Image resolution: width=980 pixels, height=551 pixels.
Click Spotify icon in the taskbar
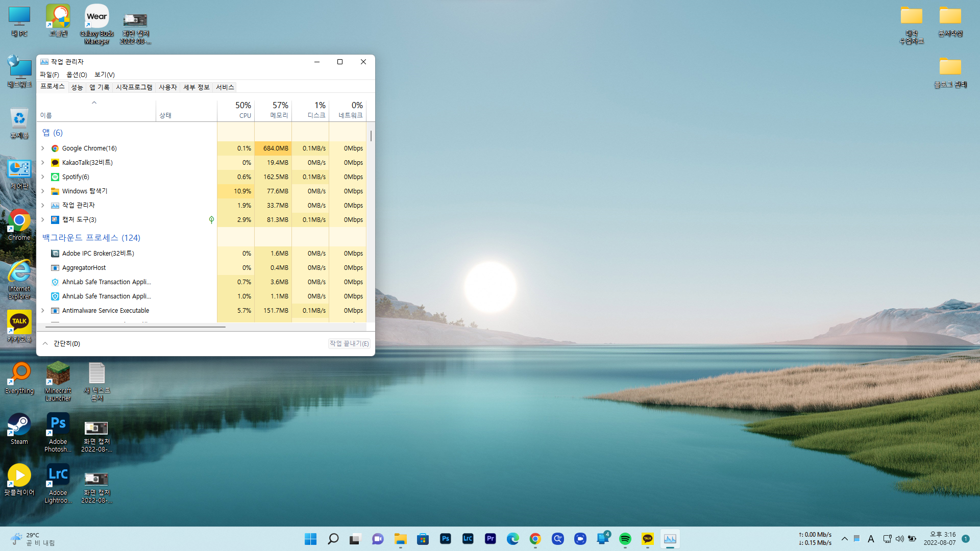point(625,539)
